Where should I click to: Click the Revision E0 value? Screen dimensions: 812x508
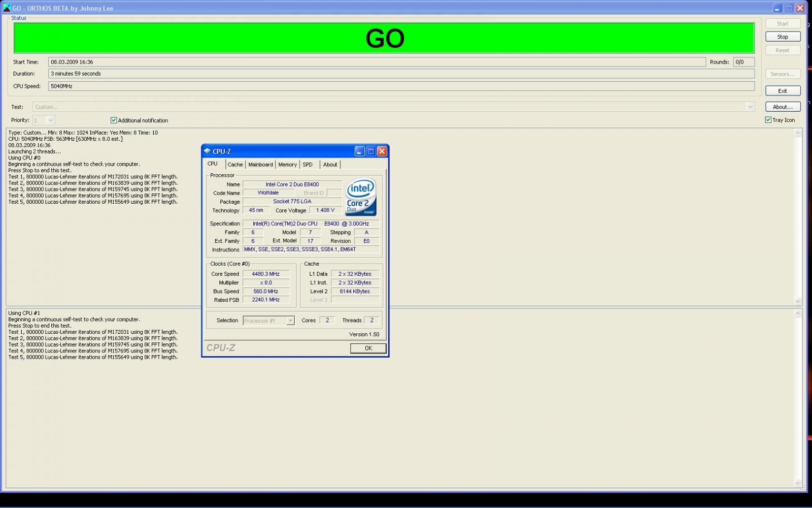(x=366, y=241)
